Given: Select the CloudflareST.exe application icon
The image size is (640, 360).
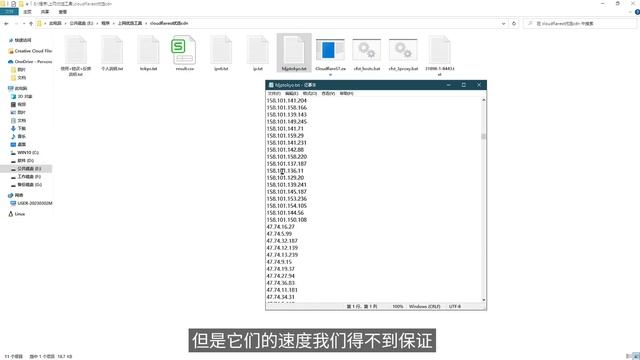Looking at the screenshot, I should 330,50.
